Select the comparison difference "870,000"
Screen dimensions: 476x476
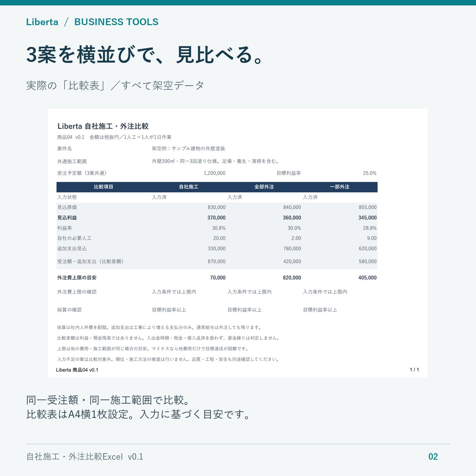(x=217, y=261)
